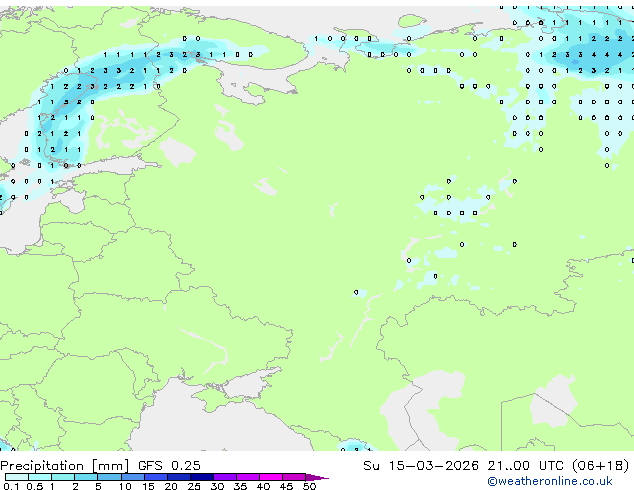Pick the dark navy legend swatch between 25 and 30
Viewport: 634px width, 490px height.
click(202, 477)
